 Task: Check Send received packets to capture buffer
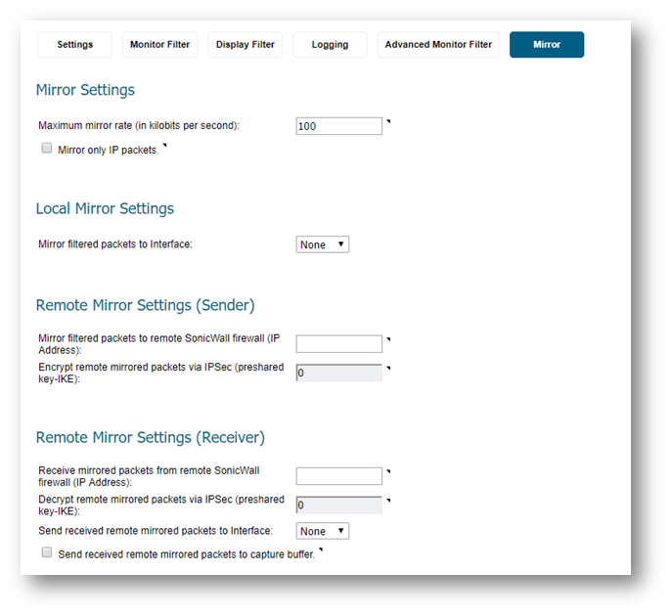coord(47,552)
